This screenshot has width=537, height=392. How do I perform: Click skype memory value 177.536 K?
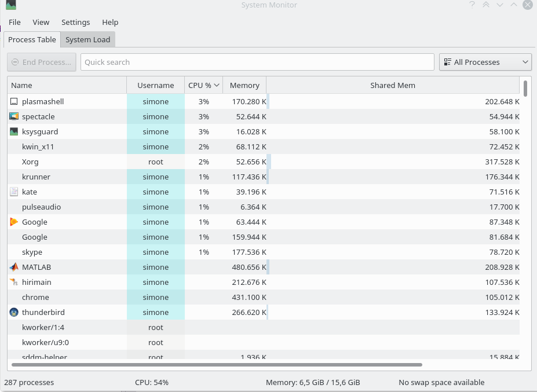coord(249,252)
